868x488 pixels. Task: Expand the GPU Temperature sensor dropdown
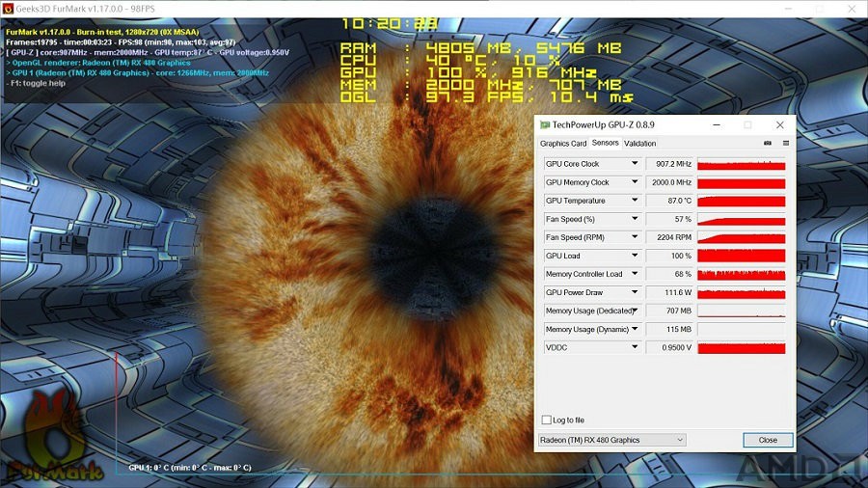tap(635, 201)
